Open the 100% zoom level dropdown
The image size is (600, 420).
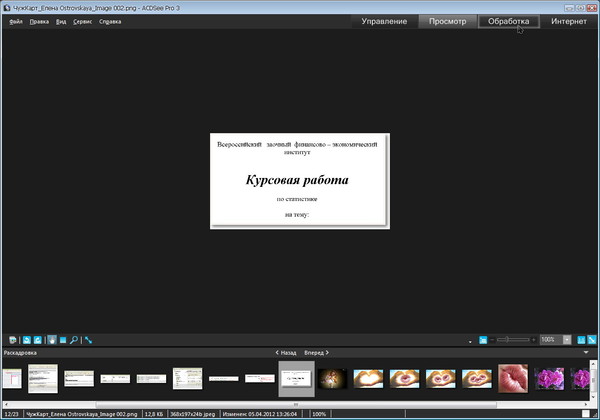click(x=567, y=340)
